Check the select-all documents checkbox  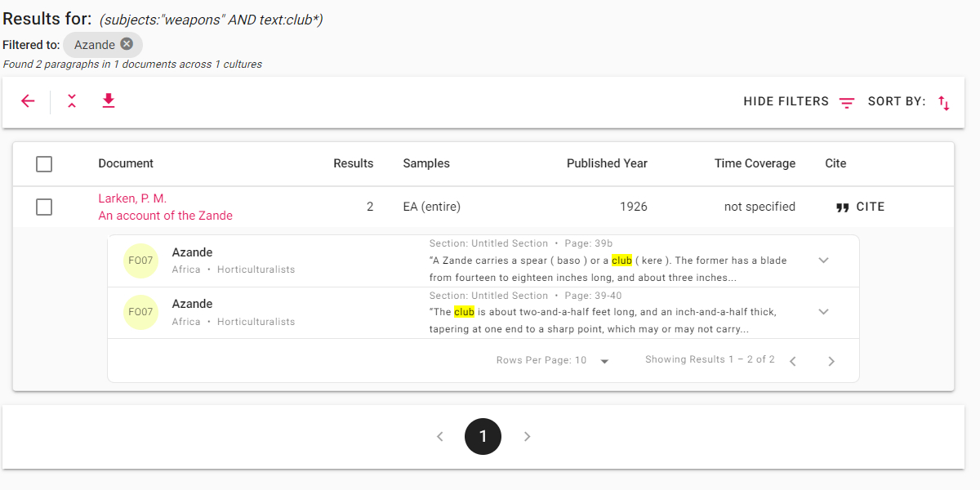pos(44,164)
